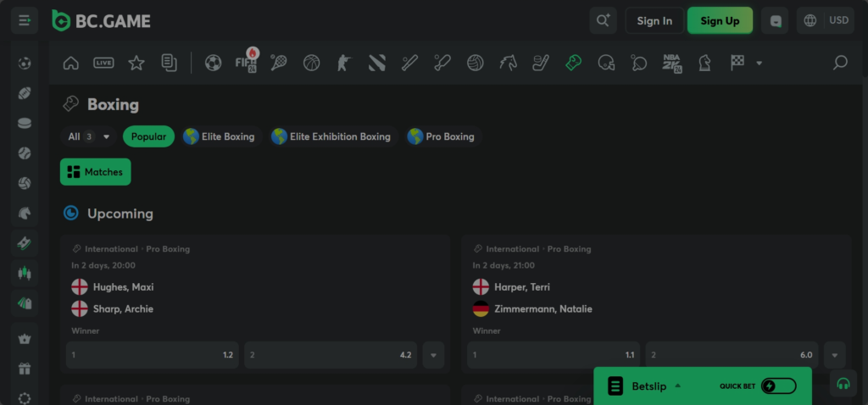Select the basketball icon in the sports bar
Screen dimensions: 868x405
(312, 63)
